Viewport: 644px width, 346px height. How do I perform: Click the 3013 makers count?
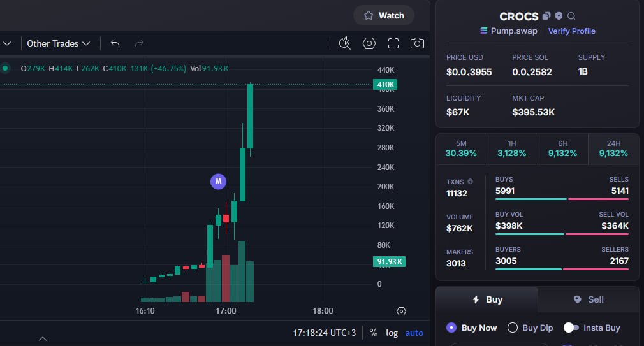[456, 264]
